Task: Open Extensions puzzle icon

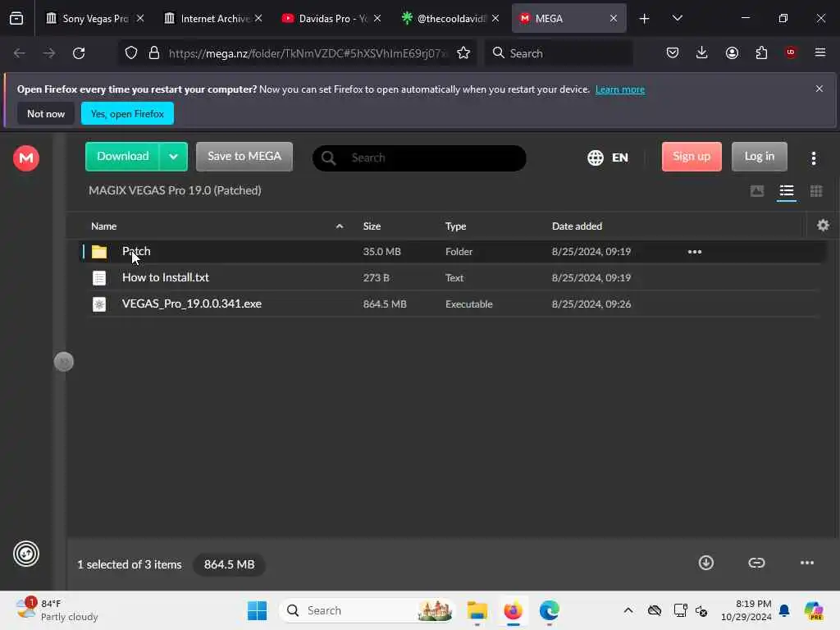Action: pos(761,52)
